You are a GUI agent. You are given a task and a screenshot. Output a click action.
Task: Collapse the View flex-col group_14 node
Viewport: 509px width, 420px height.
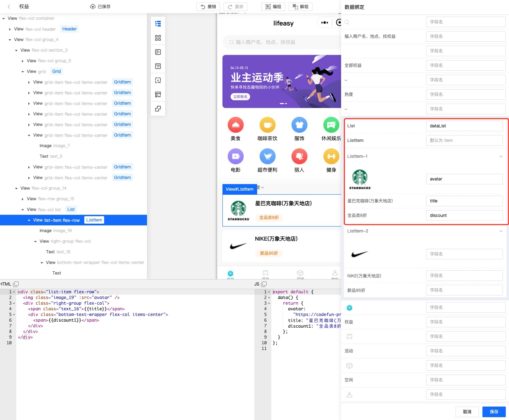pyautogui.click(x=16, y=188)
